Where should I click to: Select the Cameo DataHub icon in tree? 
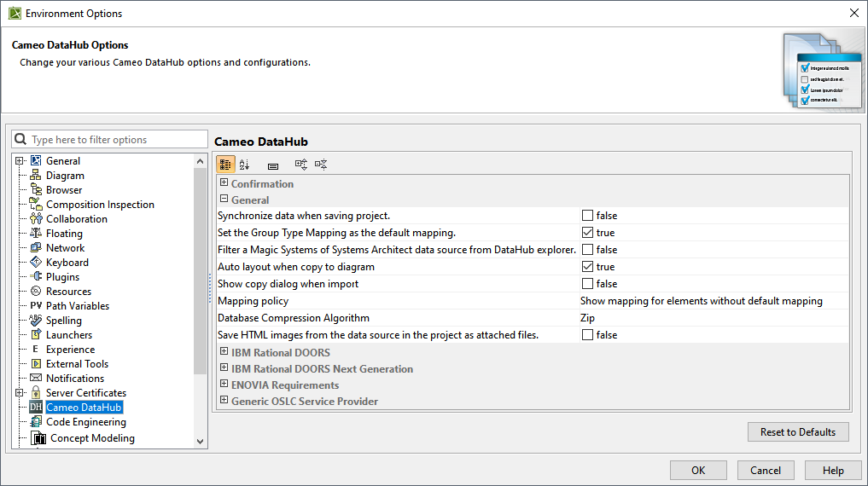tap(36, 408)
